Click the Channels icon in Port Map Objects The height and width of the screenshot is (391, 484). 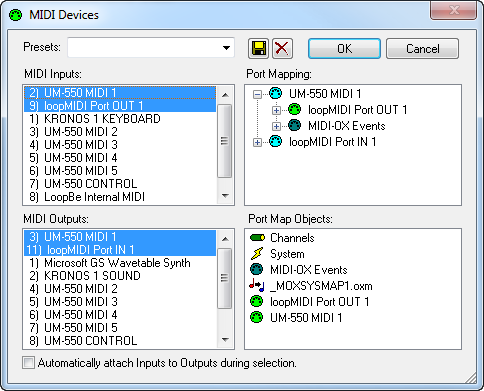(x=257, y=238)
